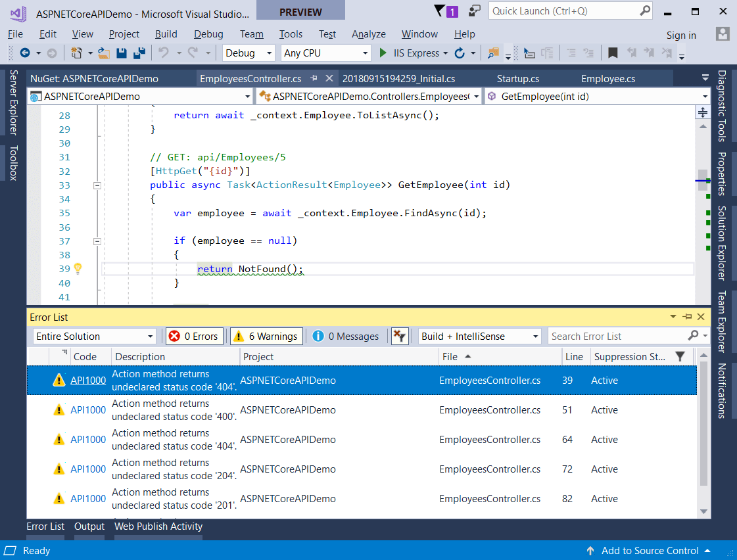This screenshot has height=560, width=737.
Task: Click Add to Source Control
Action: (x=650, y=551)
